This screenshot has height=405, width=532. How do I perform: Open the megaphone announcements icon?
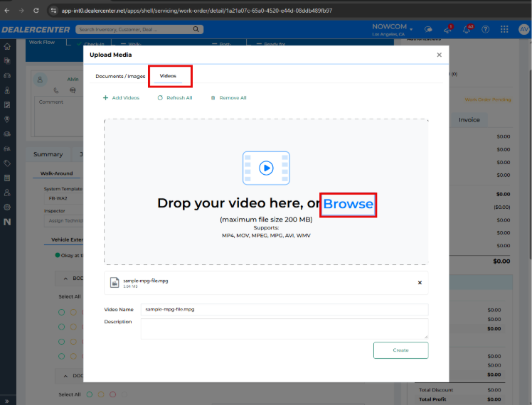point(448,29)
